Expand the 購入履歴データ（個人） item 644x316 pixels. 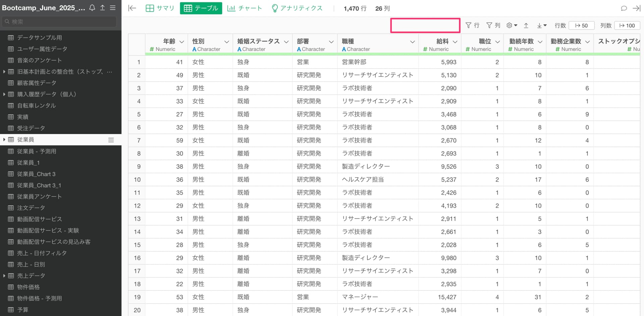pyautogui.click(x=4, y=94)
